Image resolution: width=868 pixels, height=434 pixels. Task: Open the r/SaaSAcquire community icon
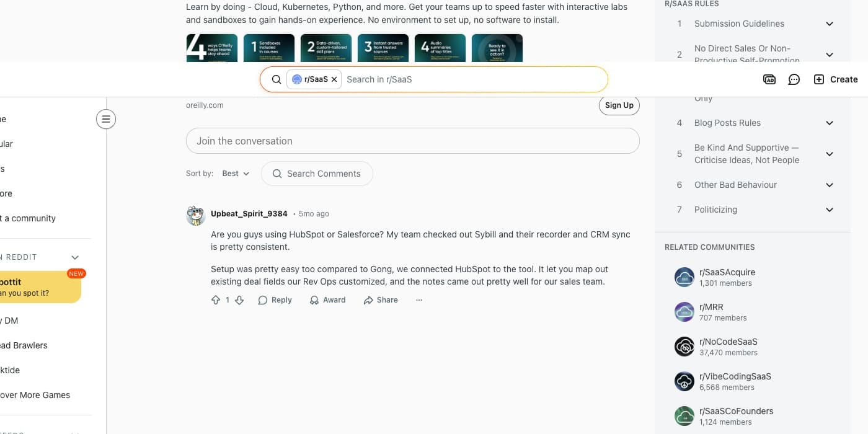(684, 277)
